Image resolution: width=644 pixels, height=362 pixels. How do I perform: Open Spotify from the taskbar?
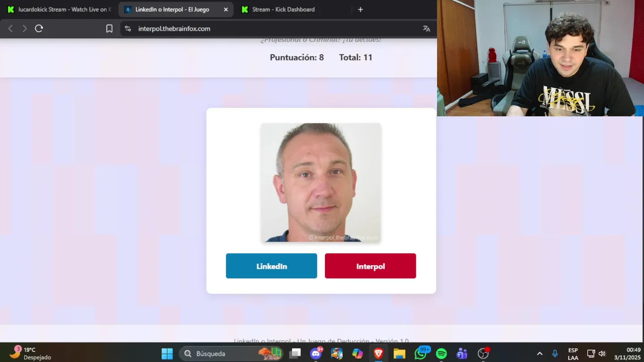(441, 353)
